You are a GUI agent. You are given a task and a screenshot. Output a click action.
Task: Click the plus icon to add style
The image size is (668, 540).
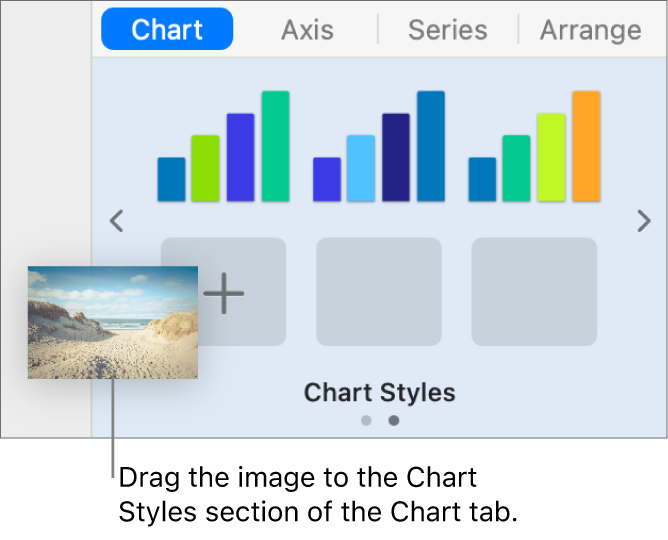pos(225,294)
